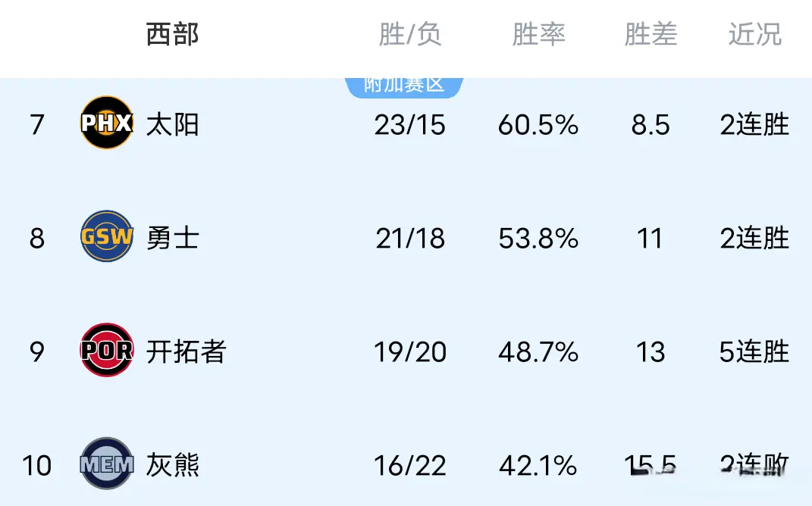This screenshot has height=506, width=812.
Task: Click the 胜差 column header
Action: point(651,34)
